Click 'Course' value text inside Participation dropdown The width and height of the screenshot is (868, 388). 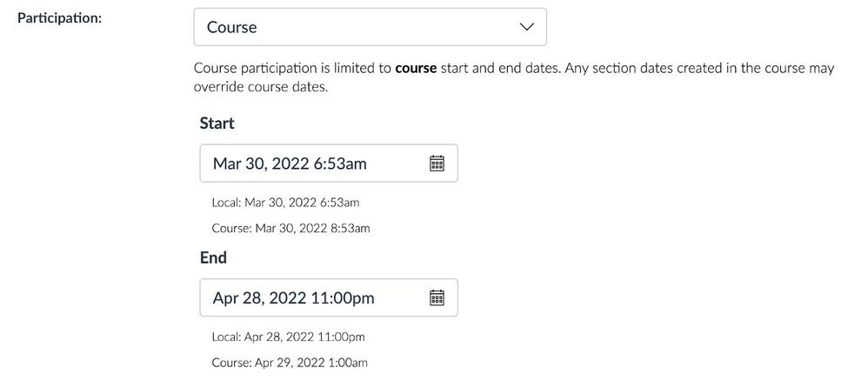click(x=231, y=27)
